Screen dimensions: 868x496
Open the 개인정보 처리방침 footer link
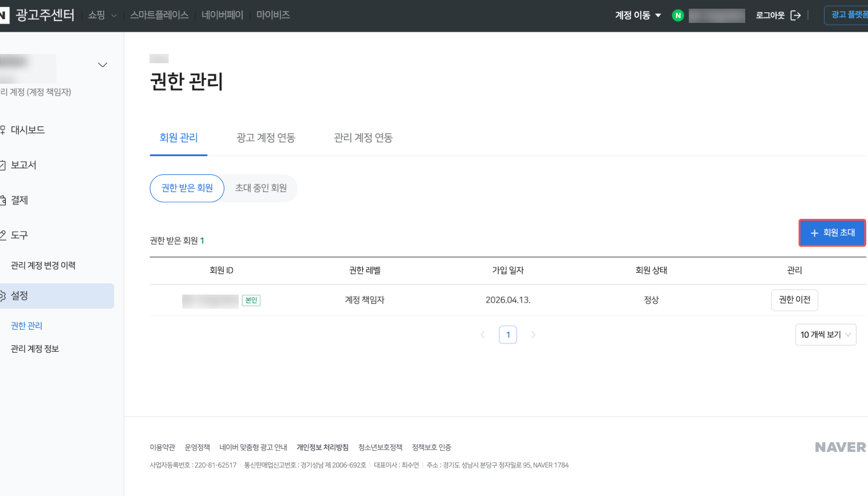(x=322, y=447)
